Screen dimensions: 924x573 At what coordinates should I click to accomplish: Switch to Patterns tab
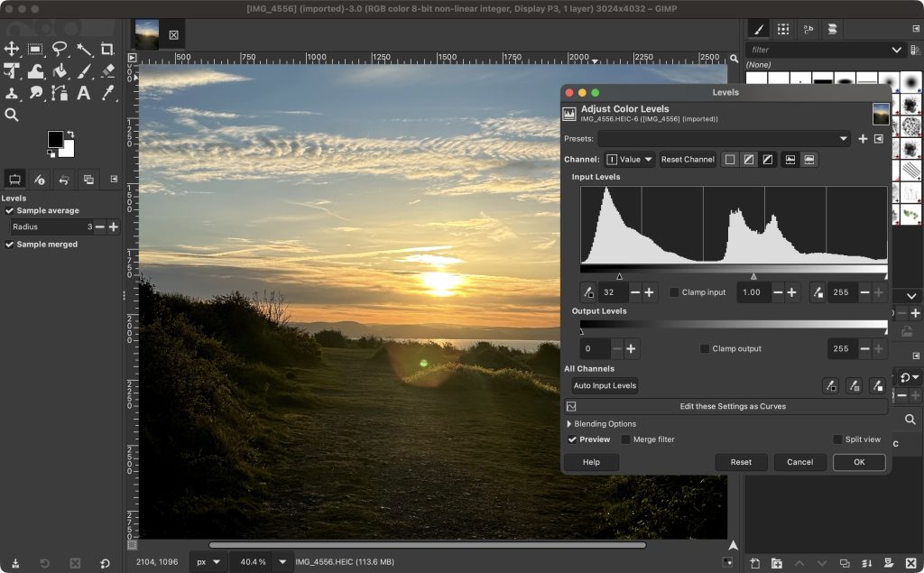pyautogui.click(x=783, y=29)
